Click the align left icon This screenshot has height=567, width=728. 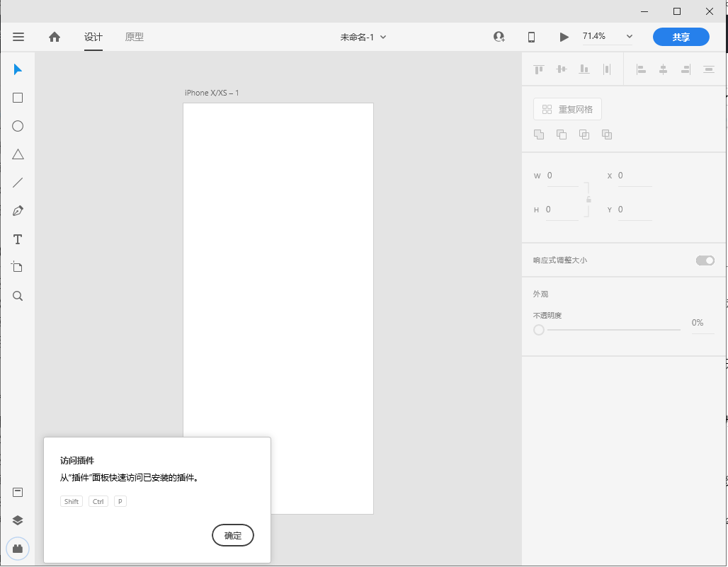click(641, 69)
